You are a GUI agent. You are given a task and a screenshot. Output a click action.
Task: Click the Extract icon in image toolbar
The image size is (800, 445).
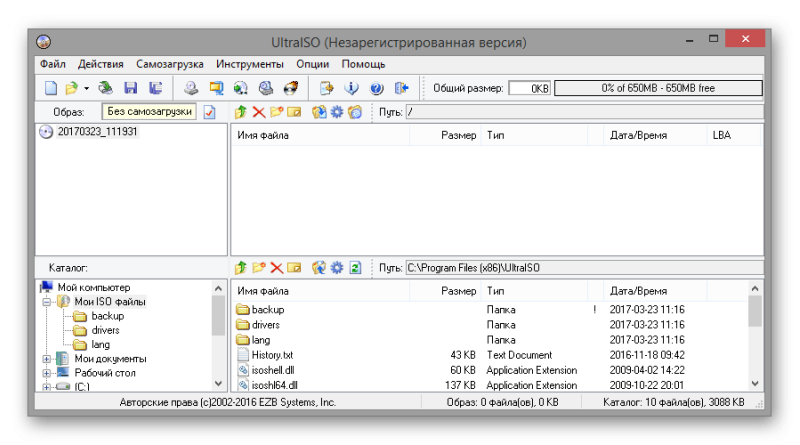[319, 112]
